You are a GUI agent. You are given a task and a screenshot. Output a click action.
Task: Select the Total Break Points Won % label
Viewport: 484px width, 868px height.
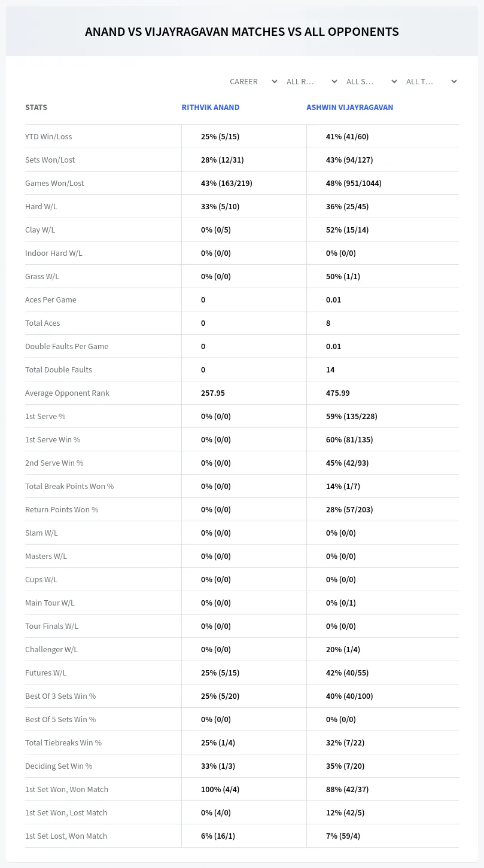[69, 486]
